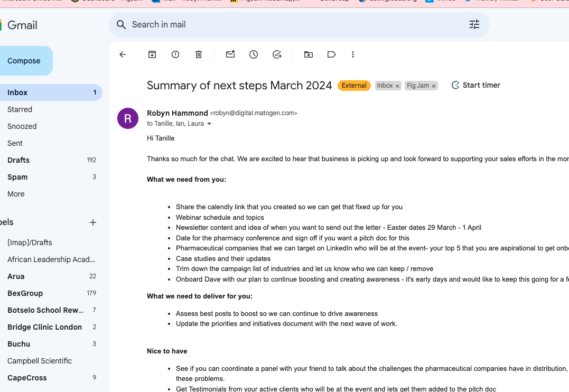Start timer for this email
Image resolution: width=569 pixels, height=392 pixels.
pyautogui.click(x=475, y=85)
